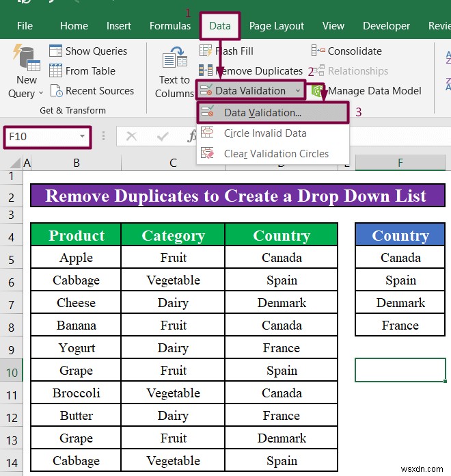The height and width of the screenshot is (476, 451).
Task: Click the Remove Duplicates button label
Action: [259, 71]
